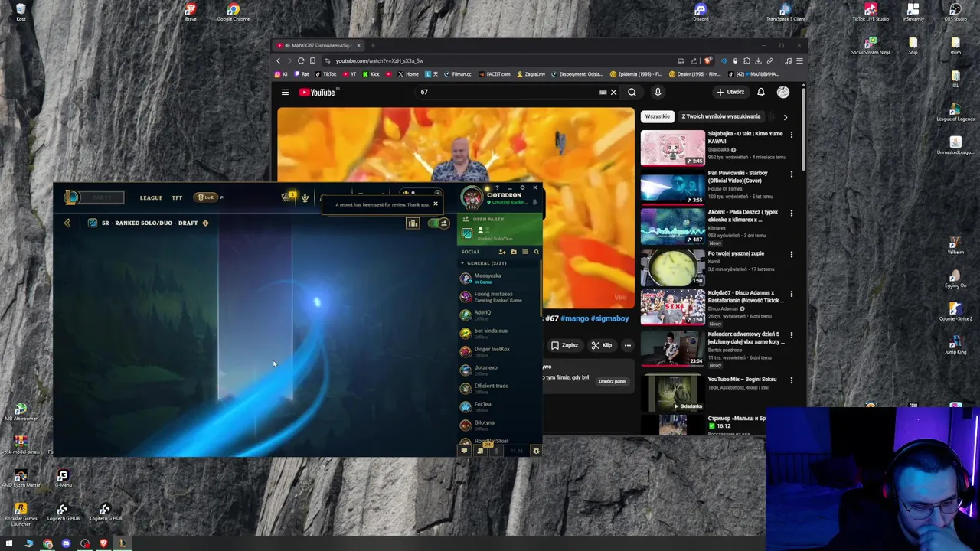Open the Windows Start button
980x551 pixels.
(x=9, y=543)
